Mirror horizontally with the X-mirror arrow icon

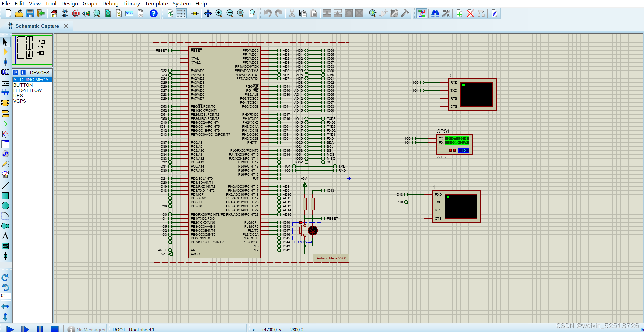pyautogui.click(x=5, y=306)
